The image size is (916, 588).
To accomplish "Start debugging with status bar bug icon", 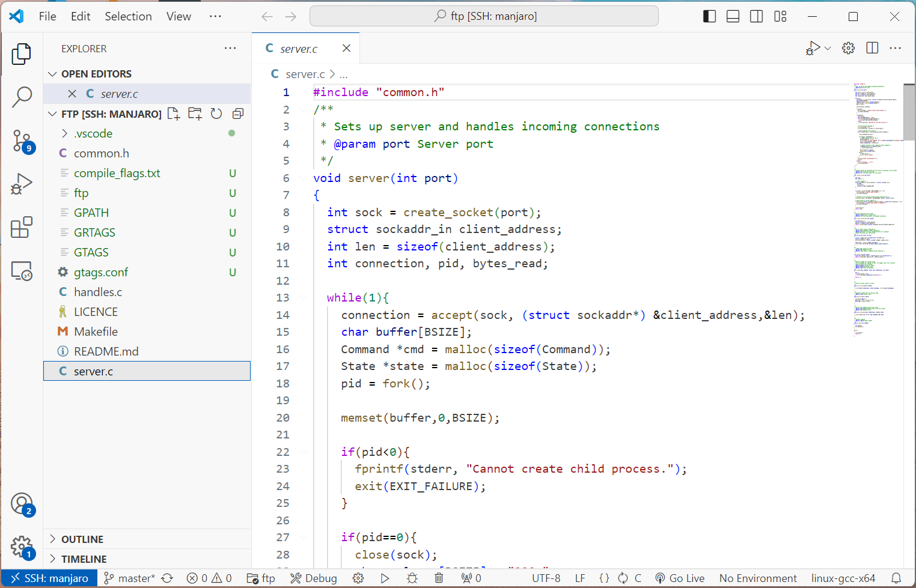I will tap(412, 578).
